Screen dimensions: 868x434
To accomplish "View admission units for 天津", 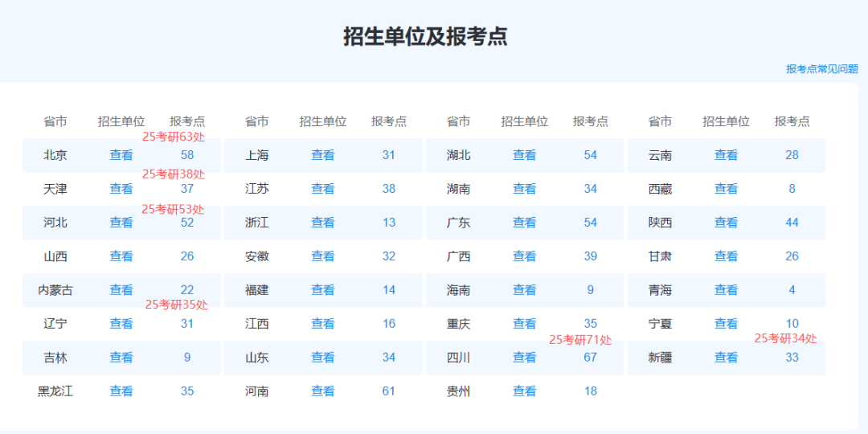I will [x=121, y=189].
